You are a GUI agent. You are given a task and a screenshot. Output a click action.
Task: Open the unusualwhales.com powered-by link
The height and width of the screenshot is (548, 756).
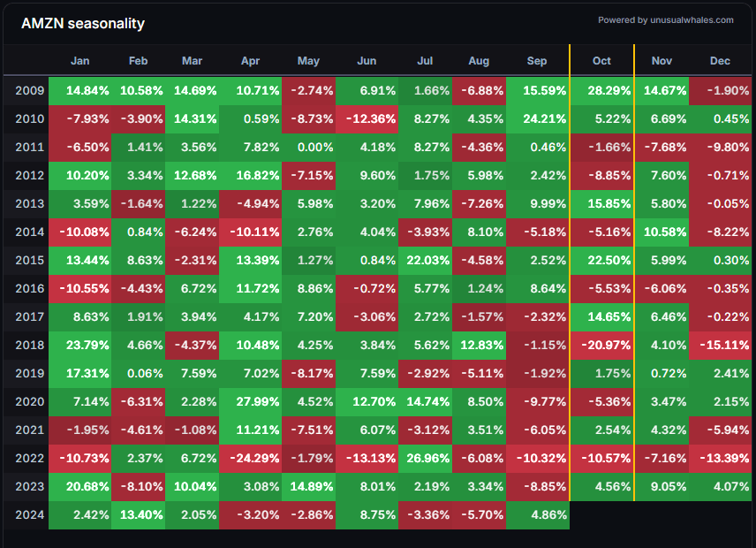665,19
